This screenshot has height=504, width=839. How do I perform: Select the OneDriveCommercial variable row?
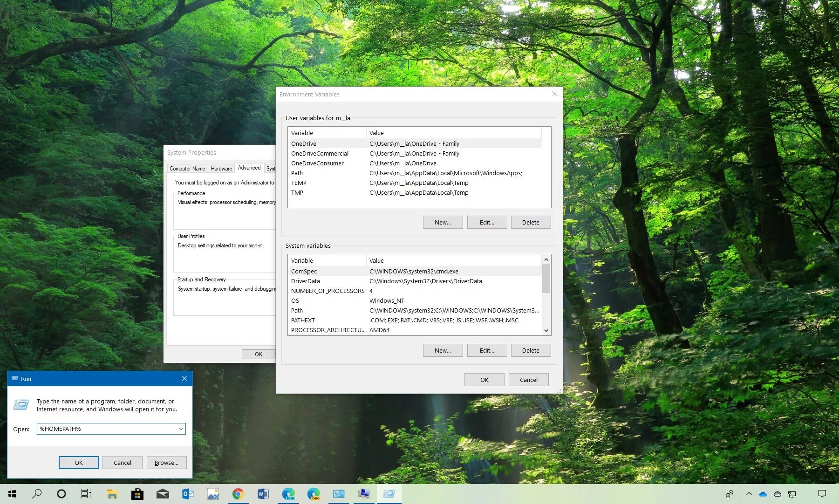coord(415,154)
